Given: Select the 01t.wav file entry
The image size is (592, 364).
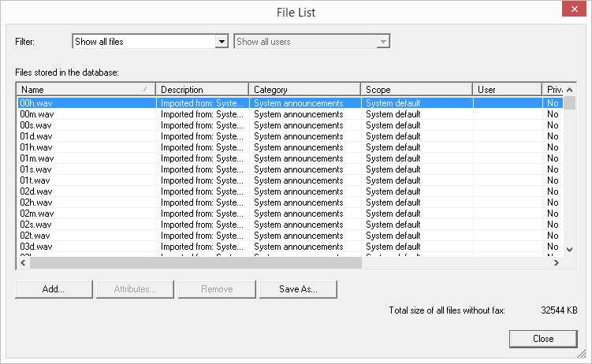Looking at the screenshot, I should [35, 180].
